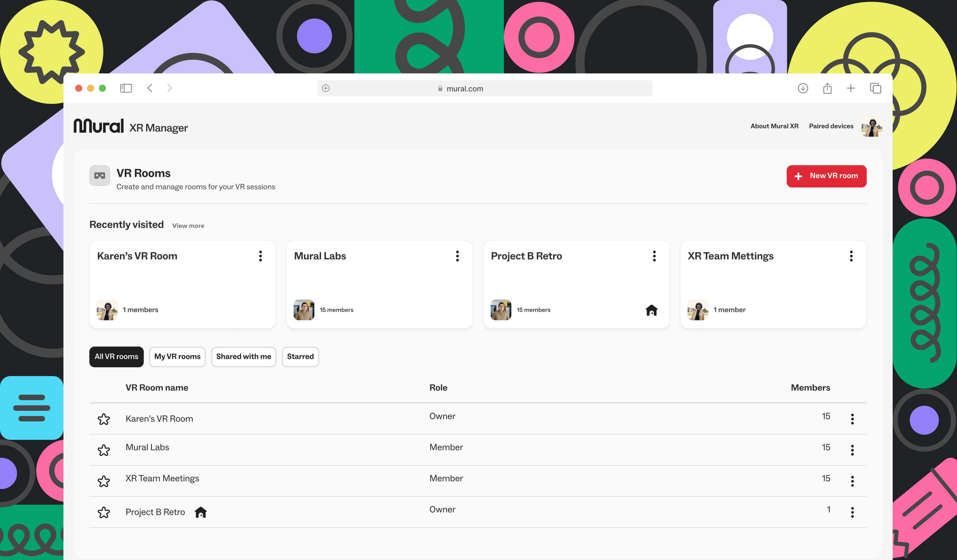Toggle the browser sidebar icon
The width and height of the screenshot is (957, 560).
click(x=126, y=89)
